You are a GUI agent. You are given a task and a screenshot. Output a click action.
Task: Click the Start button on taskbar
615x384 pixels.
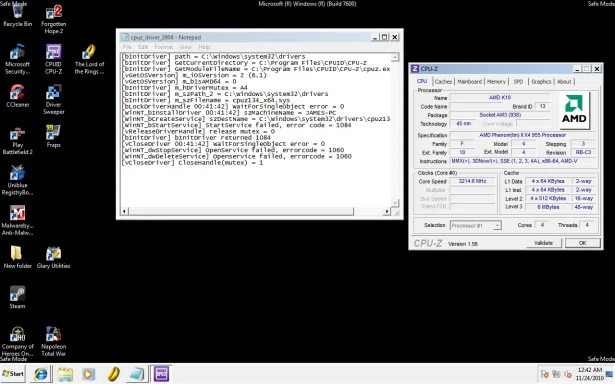pyautogui.click(x=13, y=374)
